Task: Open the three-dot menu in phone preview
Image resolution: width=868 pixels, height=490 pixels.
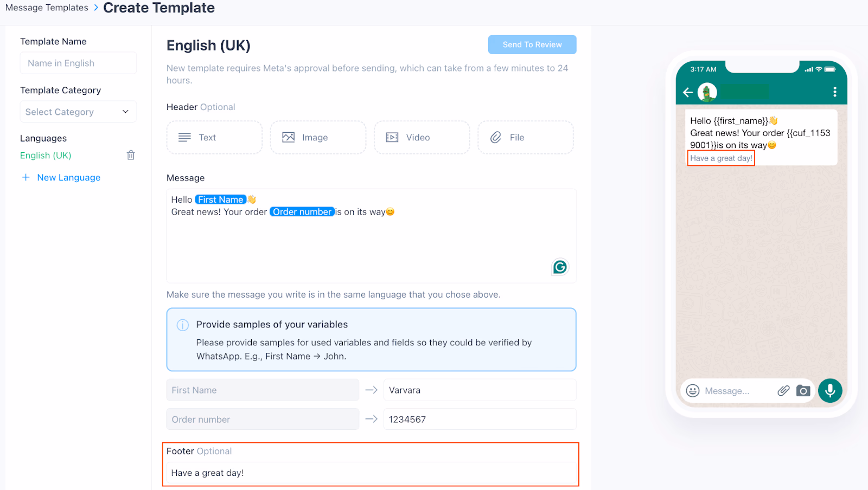Action: click(x=834, y=92)
